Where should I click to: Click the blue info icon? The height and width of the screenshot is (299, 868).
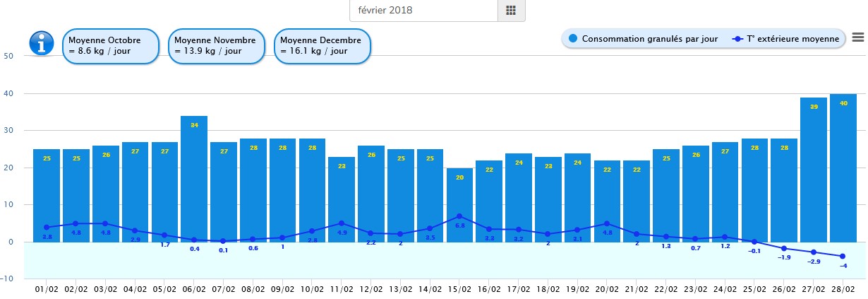pos(42,43)
